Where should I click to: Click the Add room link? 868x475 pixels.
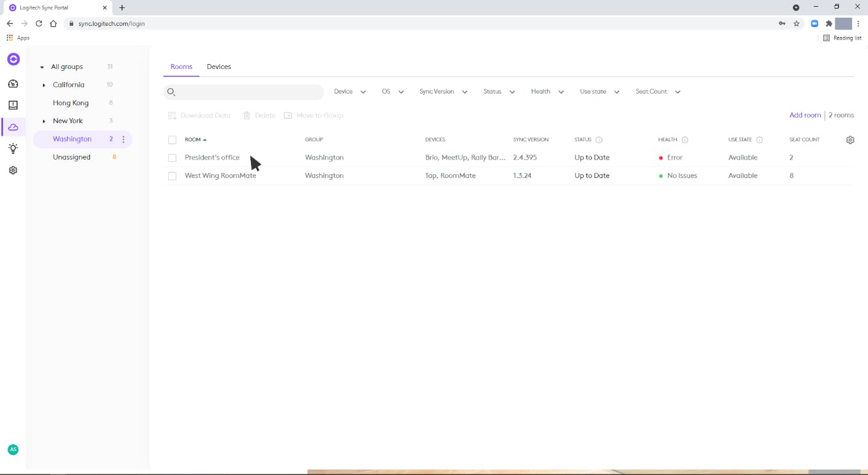point(805,115)
